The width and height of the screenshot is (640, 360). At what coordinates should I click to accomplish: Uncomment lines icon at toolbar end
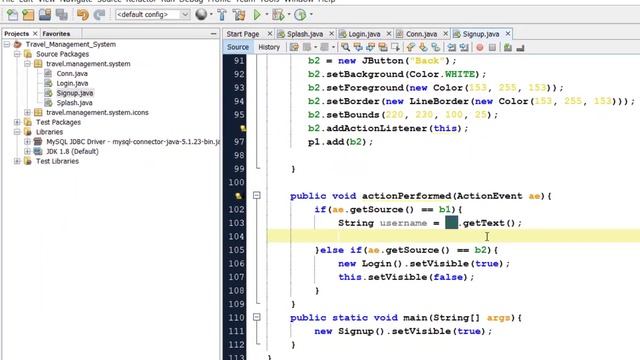click(520, 47)
